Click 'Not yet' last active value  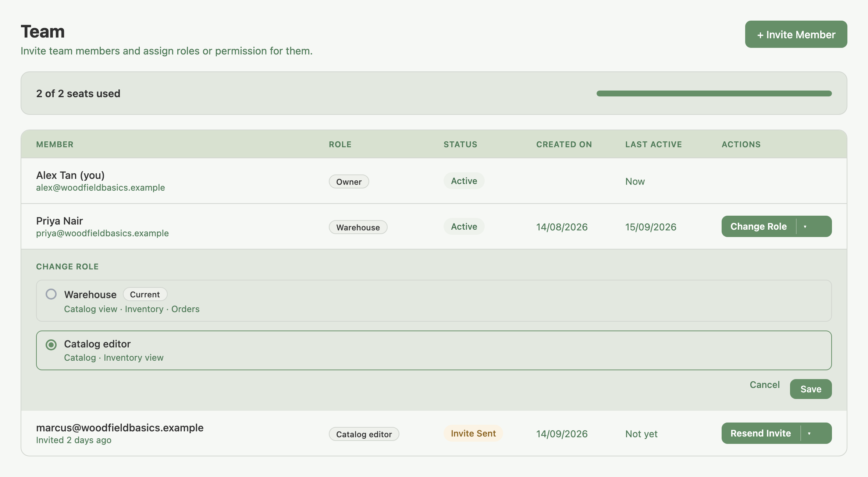pos(641,434)
